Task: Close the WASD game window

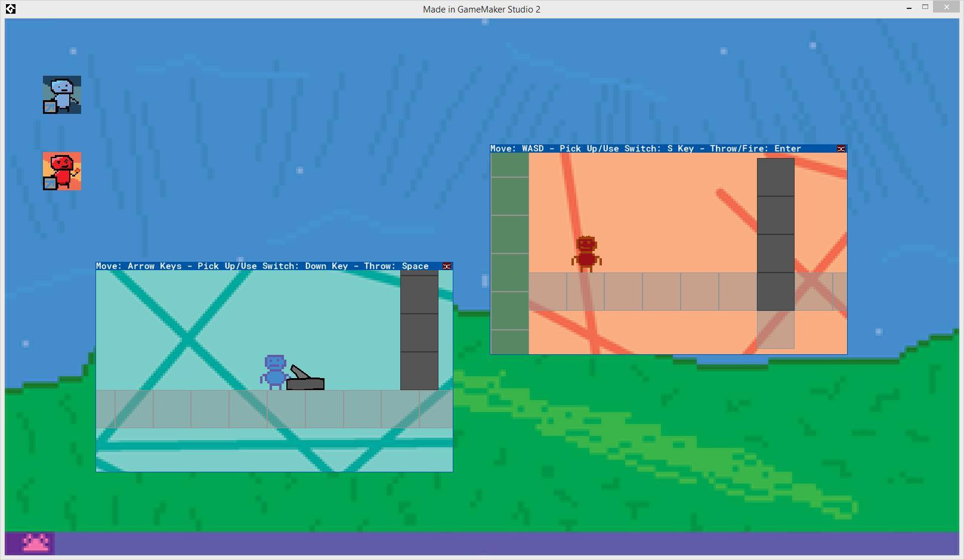Action: click(x=841, y=148)
